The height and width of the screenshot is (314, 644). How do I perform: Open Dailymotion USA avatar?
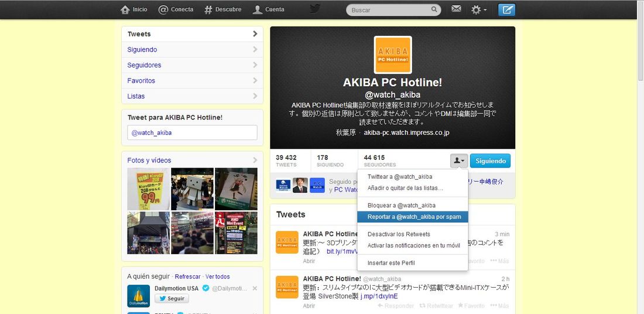(138, 296)
